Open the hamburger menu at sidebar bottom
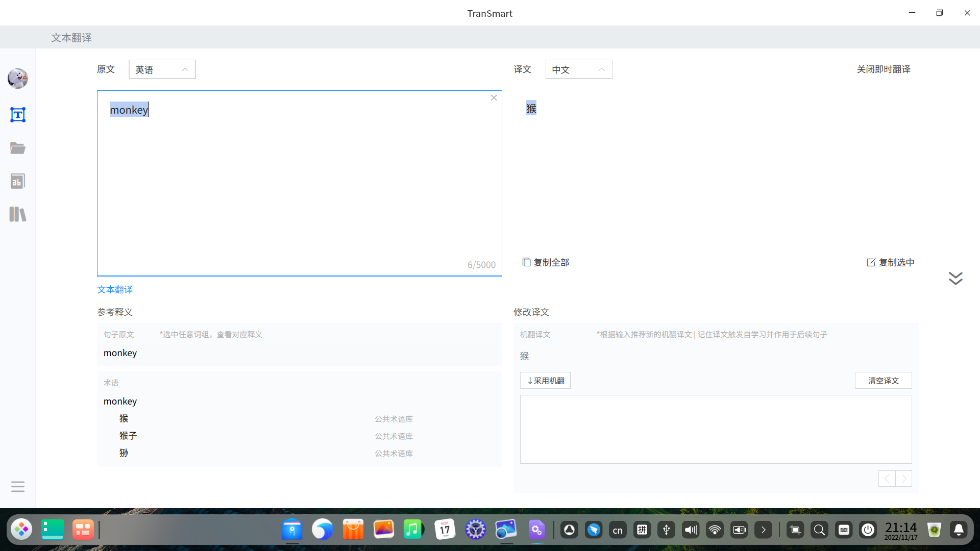Viewport: 980px width, 551px height. click(x=18, y=486)
